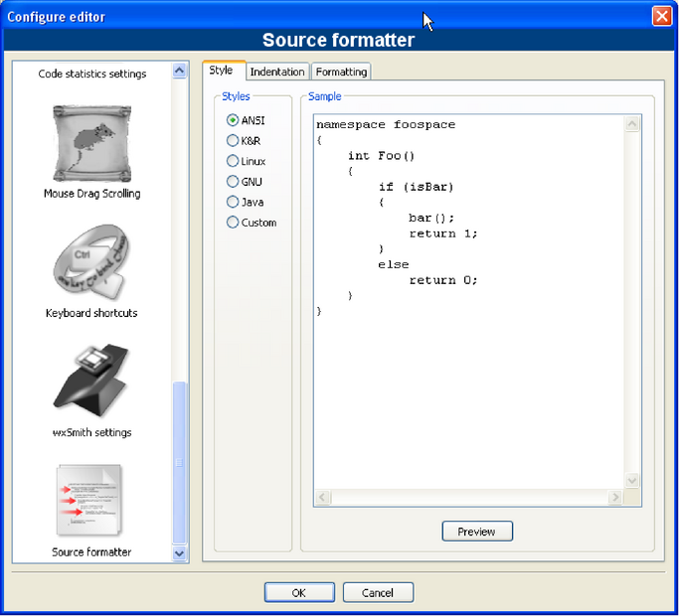This screenshot has width=679, height=616.
Task: Click sidebar list scroll down arrow
Action: pyautogui.click(x=179, y=553)
